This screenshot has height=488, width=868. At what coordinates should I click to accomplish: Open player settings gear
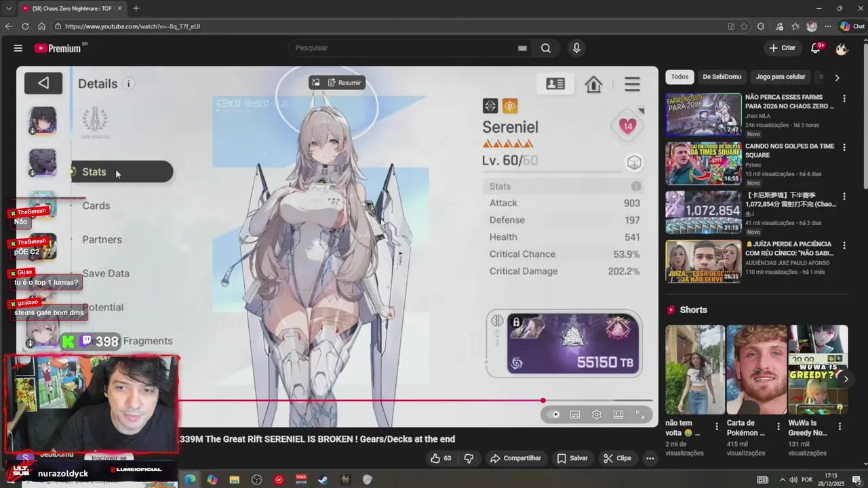(x=597, y=415)
